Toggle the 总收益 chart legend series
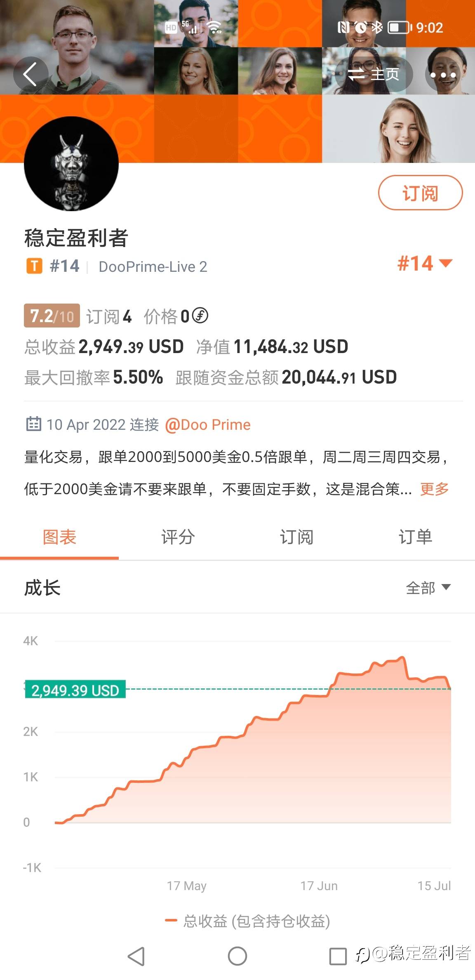Screen dimensions: 475x980 247,921
